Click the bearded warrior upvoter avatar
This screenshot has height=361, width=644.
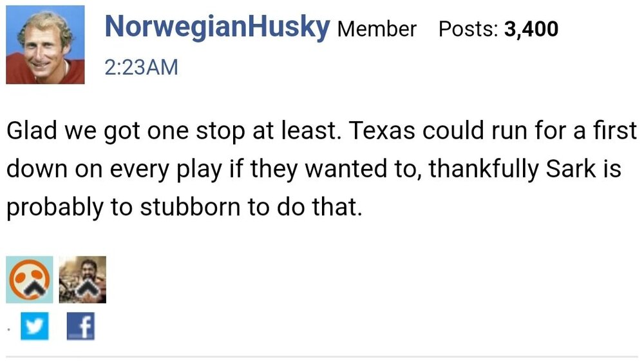pyautogui.click(x=82, y=279)
